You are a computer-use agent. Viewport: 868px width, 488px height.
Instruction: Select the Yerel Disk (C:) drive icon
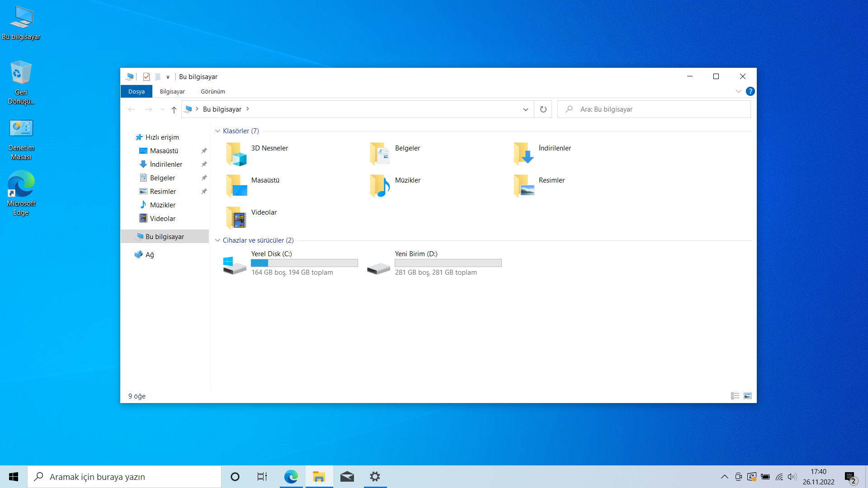[x=235, y=265]
